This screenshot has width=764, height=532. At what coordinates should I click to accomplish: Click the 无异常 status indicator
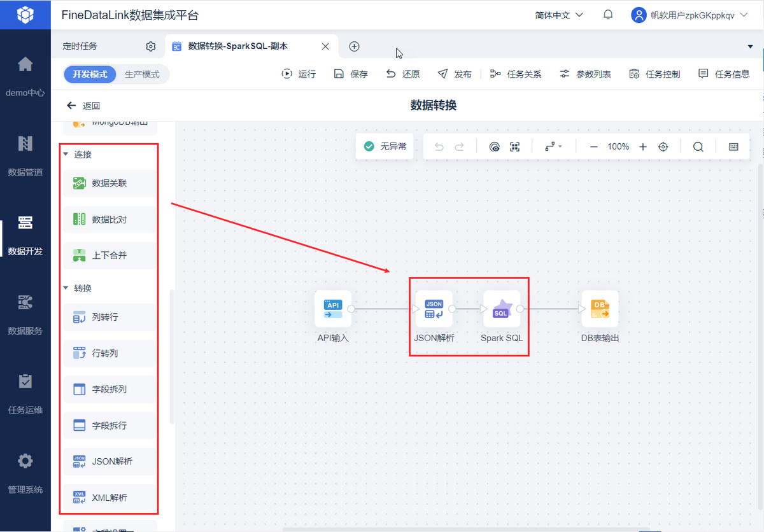coord(385,146)
